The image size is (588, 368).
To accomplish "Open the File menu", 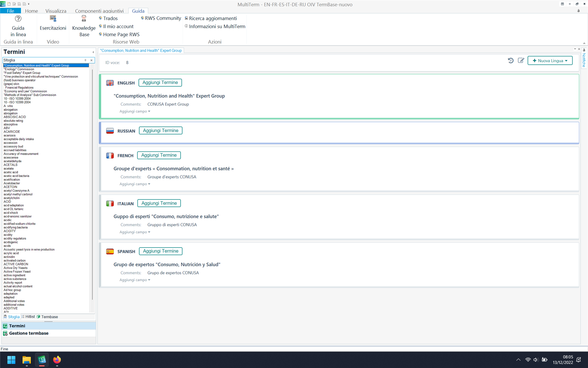I will tap(10, 11).
